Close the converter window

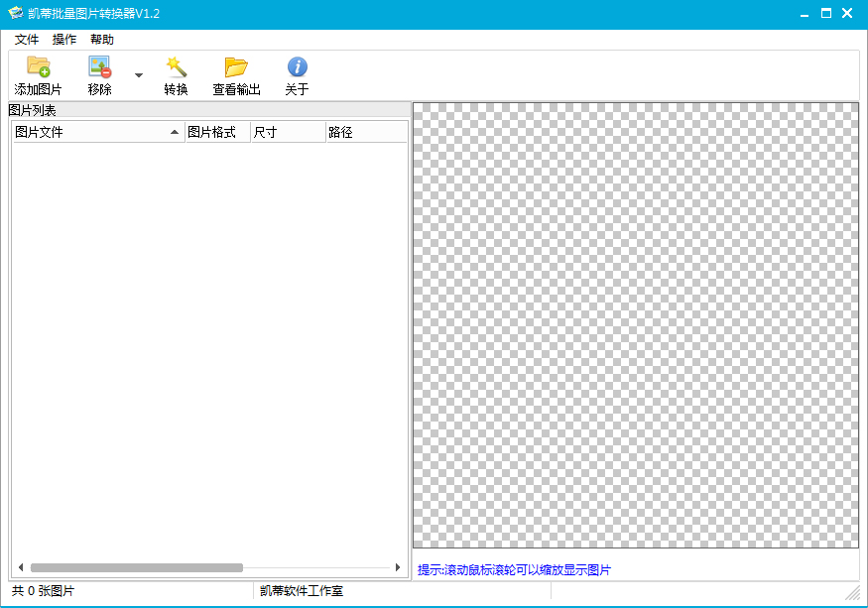coord(847,13)
